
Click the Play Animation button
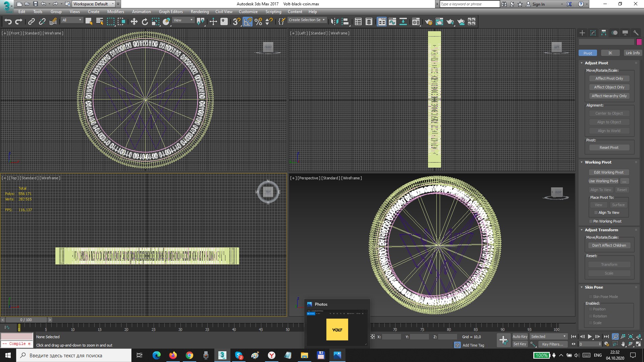click(x=590, y=337)
